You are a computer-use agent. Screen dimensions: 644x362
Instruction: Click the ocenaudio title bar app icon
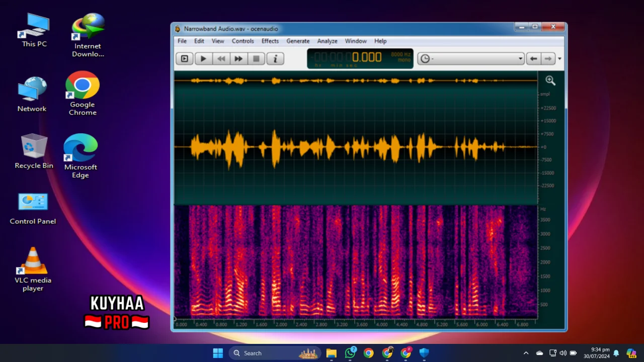click(178, 29)
